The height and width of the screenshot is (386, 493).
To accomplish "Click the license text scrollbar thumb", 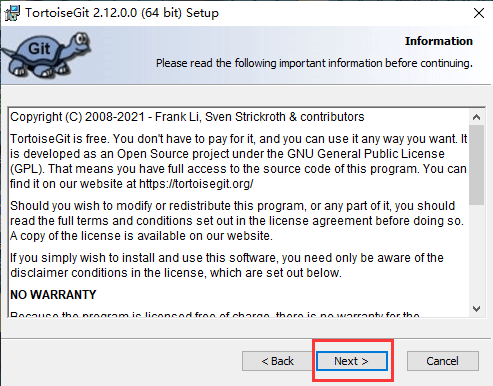I will click(x=476, y=165).
